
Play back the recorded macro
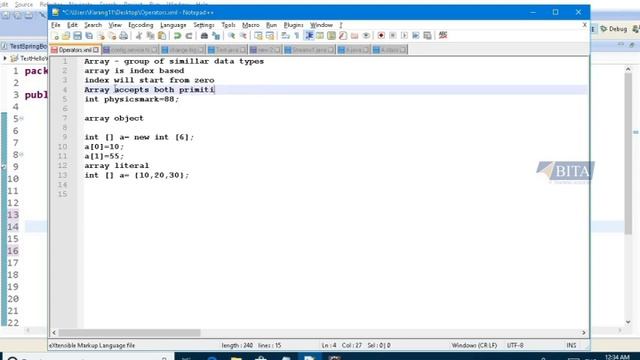coord(404,36)
